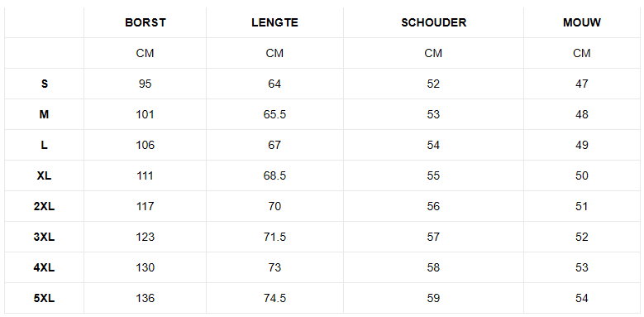Select the XL size row label
The image size is (644, 317).
(x=44, y=175)
